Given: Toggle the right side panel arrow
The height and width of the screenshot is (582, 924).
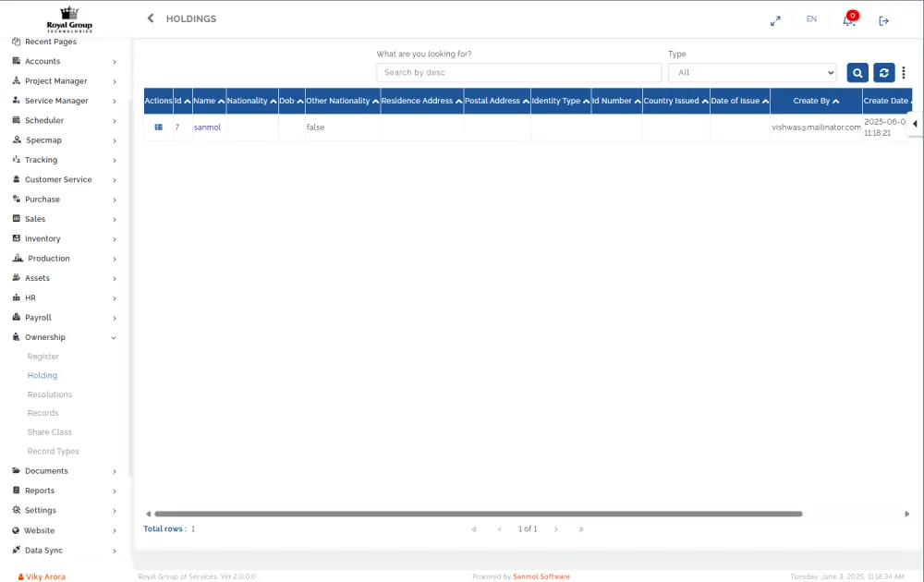Looking at the screenshot, I should (915, 124).
